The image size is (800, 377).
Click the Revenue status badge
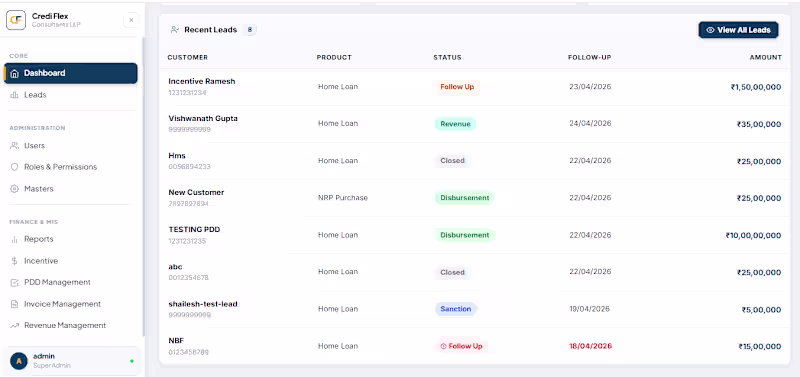(455, 124)
